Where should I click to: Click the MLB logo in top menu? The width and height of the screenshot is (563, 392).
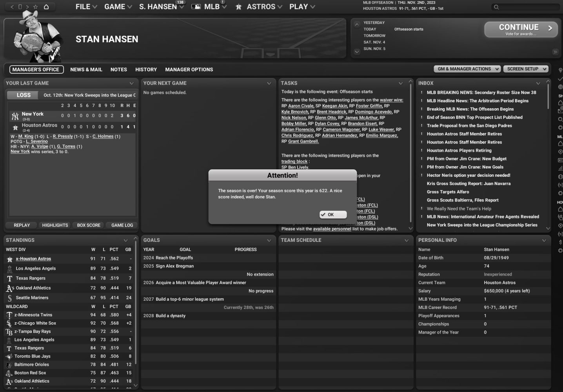(196, 7)
